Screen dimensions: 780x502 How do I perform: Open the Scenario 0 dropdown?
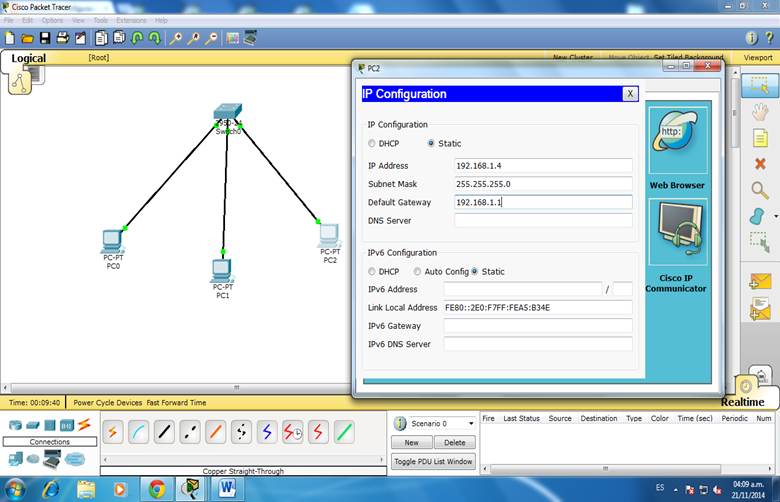click(442, 423)
